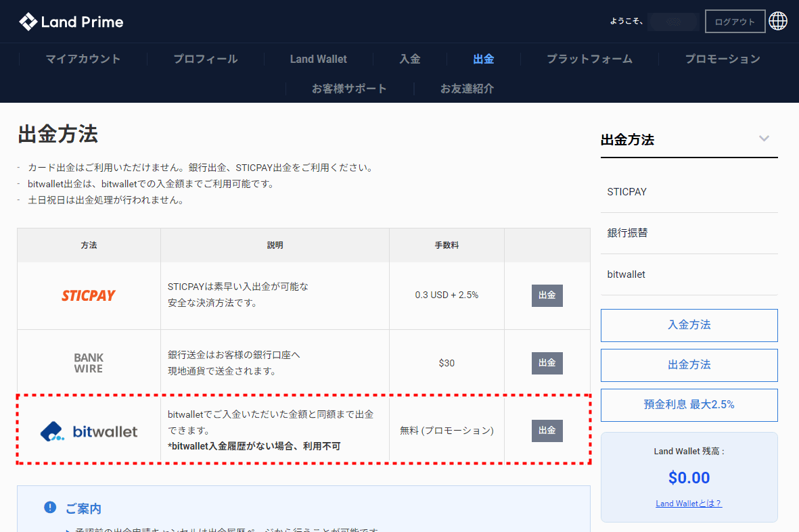Click the Land Wallet 残高 label
The image size is (799, 532).
(689, 452)
